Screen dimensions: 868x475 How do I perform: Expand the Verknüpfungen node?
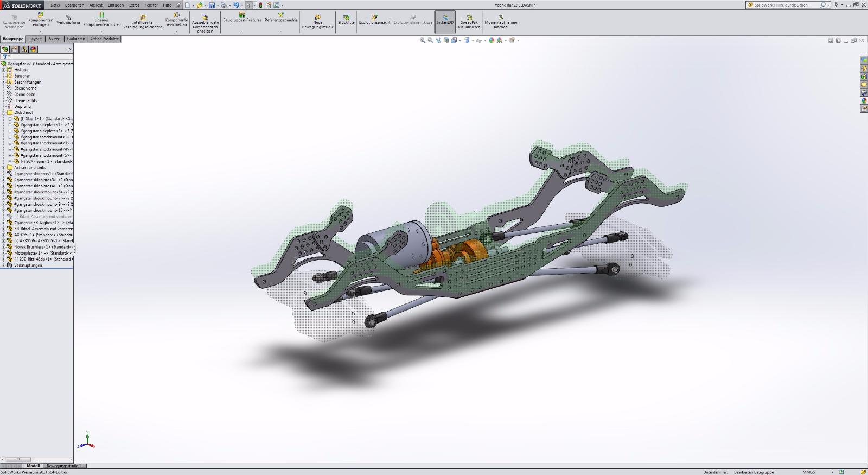click(3, 265)
